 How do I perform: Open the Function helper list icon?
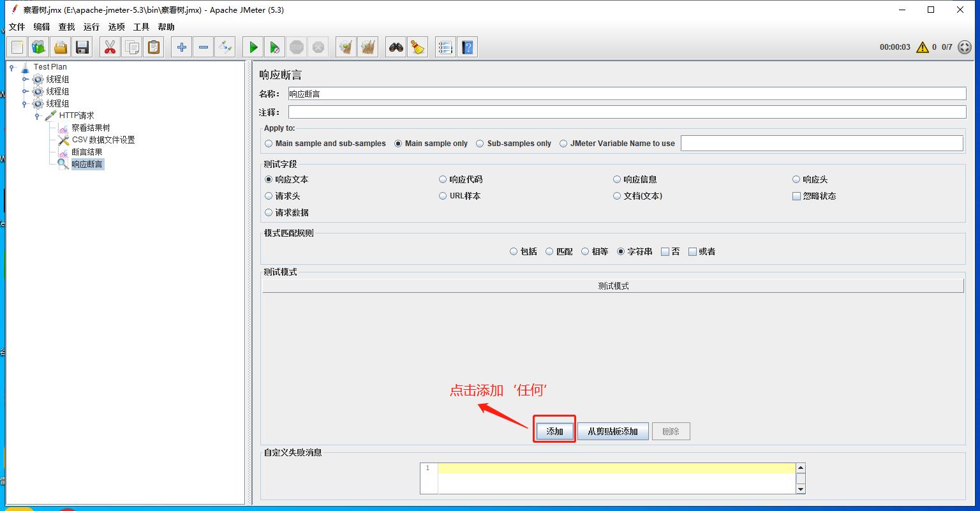(x=446, y=47)
